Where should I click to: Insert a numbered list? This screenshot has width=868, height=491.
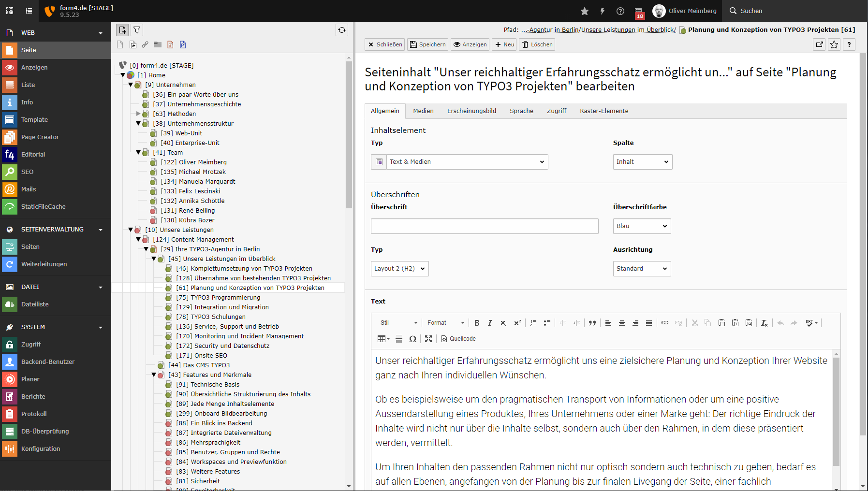tap(533, 323)
